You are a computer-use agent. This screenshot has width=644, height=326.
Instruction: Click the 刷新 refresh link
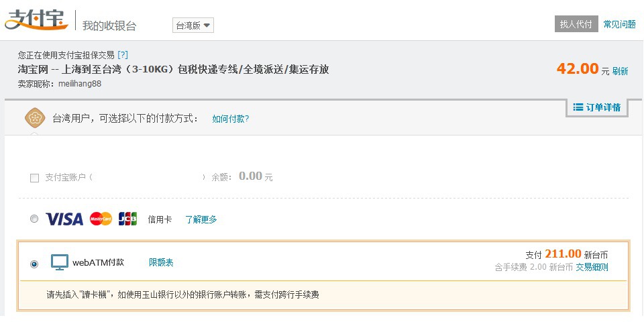(621, 71)
